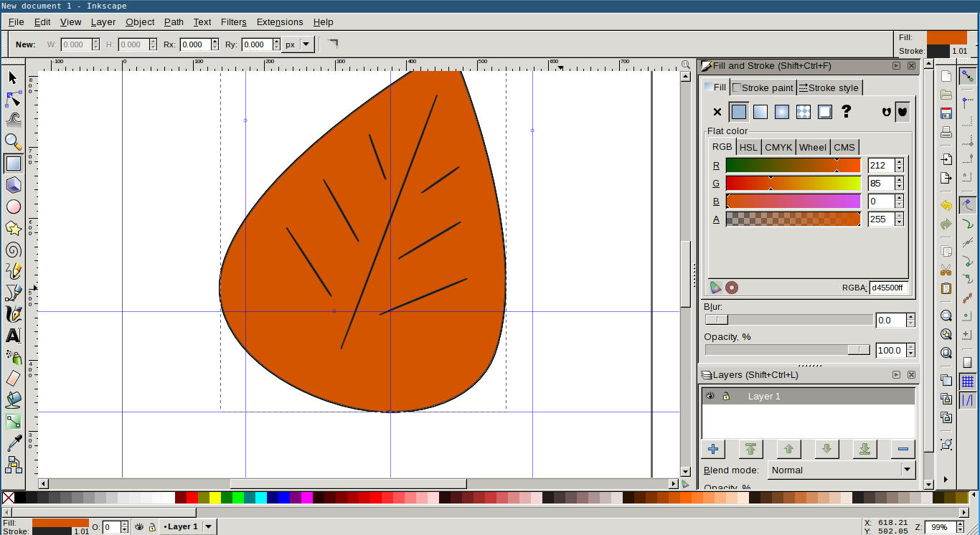
Task: Raise the current layer one step
Action: (x=788, y=449)
